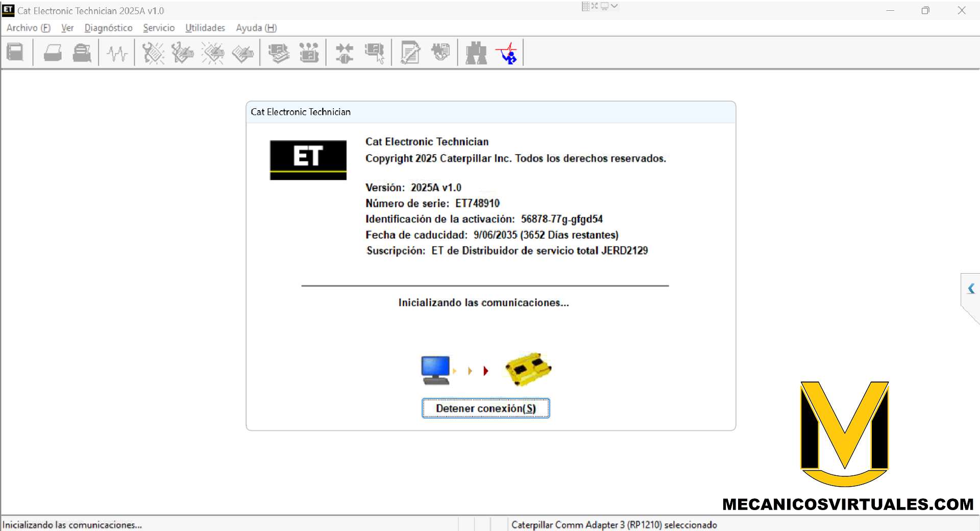The height and width of the screenshot is (531, 980).
Task: Click the red and blue technician icon
Action: coord(508,53)
